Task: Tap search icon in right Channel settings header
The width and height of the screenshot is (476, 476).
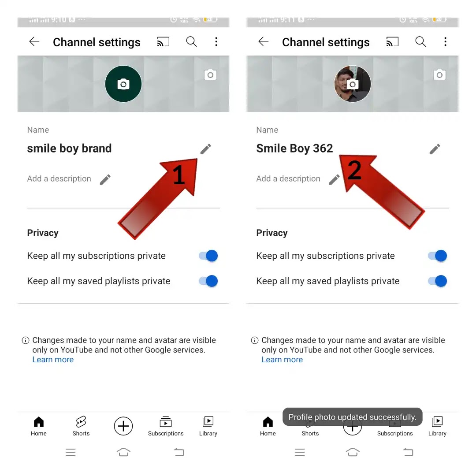Action: [420, 41]
